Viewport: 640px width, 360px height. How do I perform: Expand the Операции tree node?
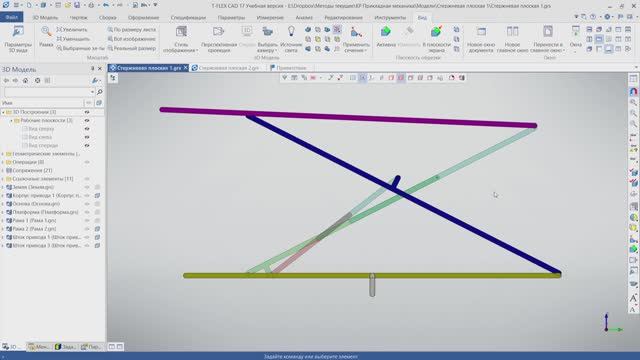pyautogui.click(x=3, y=162)
